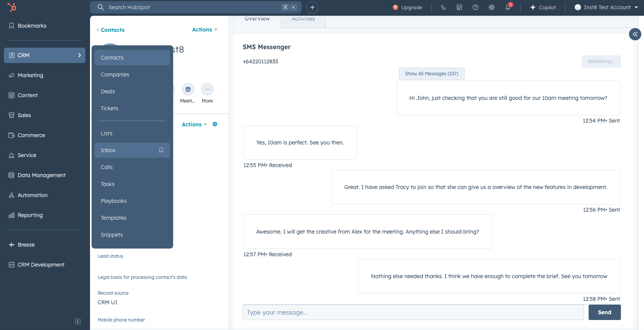Go back to Contacts link
Image resolution: width=644 pixels, height=330 pixels.
pos(110,30)
